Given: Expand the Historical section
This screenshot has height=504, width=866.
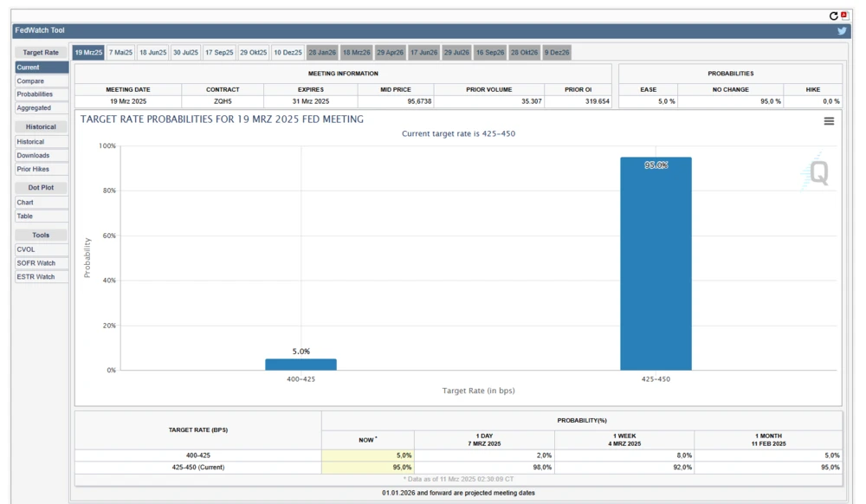Looking at the screenshot, I should click(x=41, y=126).
